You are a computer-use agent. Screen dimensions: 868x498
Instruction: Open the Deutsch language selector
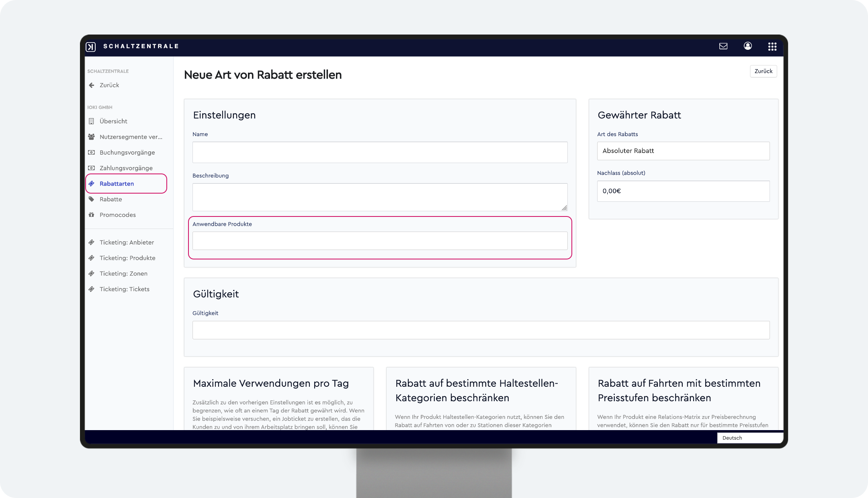pyautogui.click(x=750, y=438)
